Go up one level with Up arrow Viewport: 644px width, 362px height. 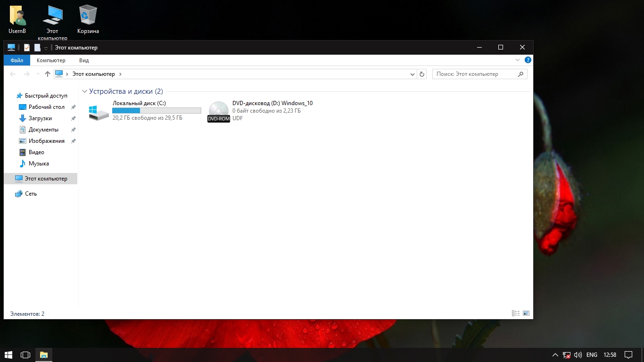(48, 74)
